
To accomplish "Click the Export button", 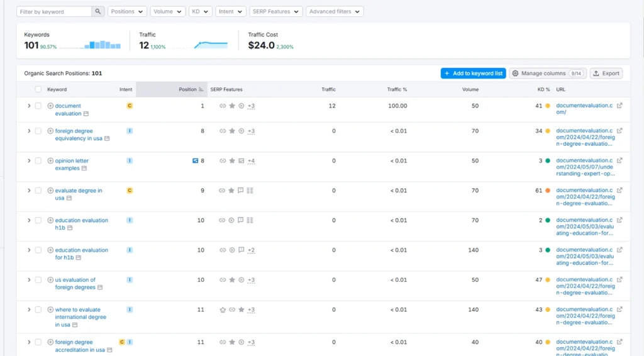I will coord(606,73).
